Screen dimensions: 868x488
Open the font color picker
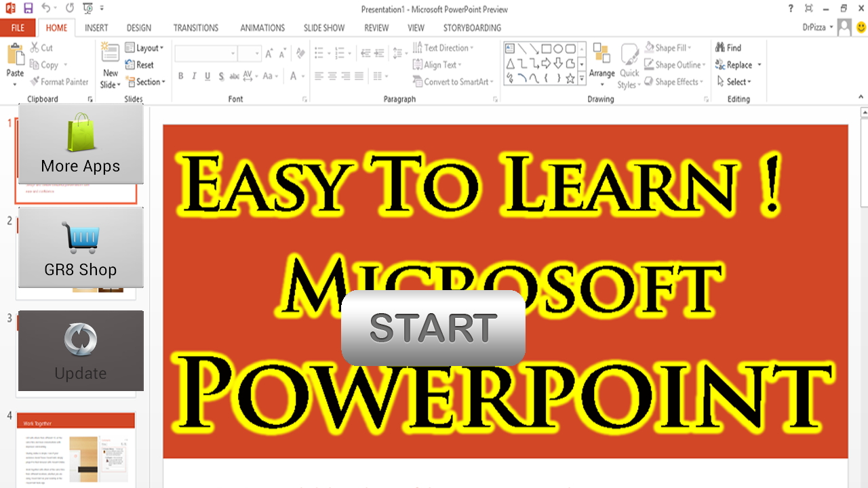298,76
